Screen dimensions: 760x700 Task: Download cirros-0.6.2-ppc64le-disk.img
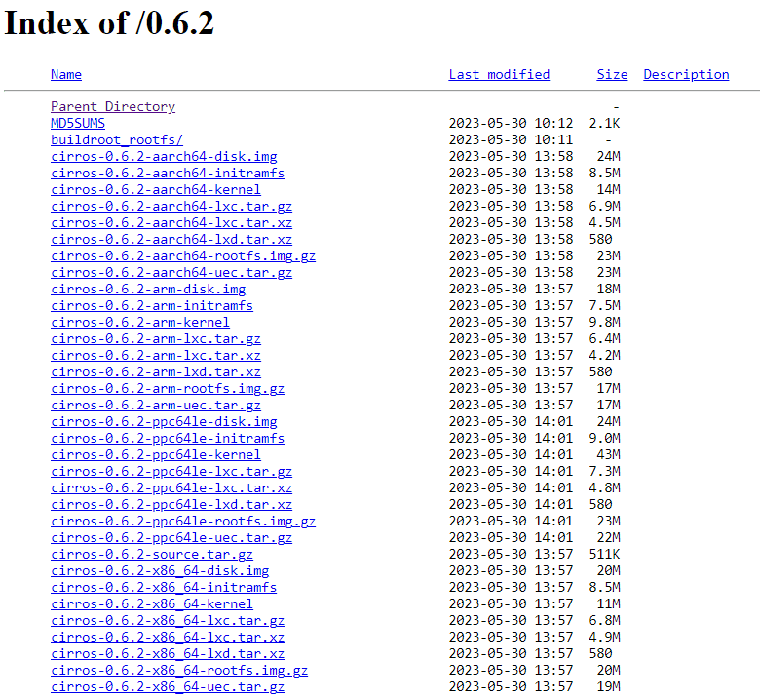pyautogui.click(x=164, y=421)
